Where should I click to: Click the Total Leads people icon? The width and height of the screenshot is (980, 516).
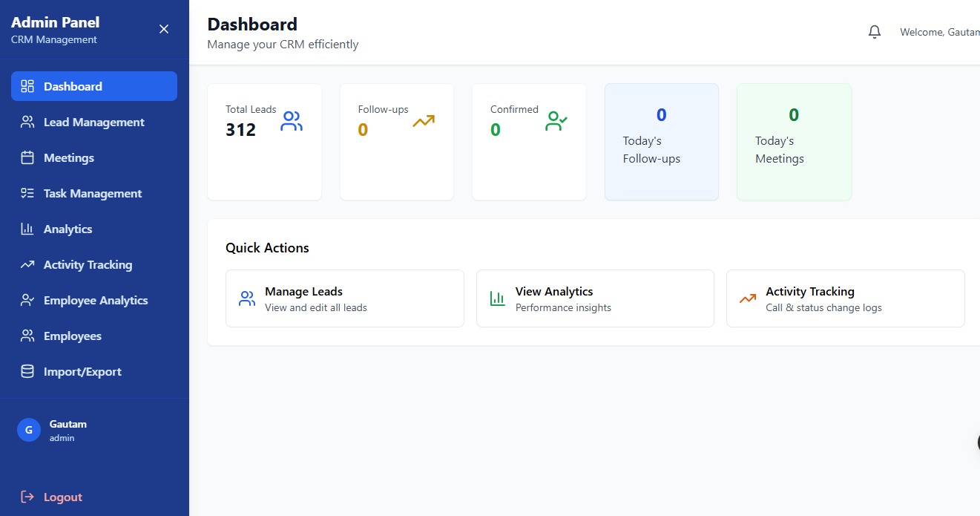[292, 121]
